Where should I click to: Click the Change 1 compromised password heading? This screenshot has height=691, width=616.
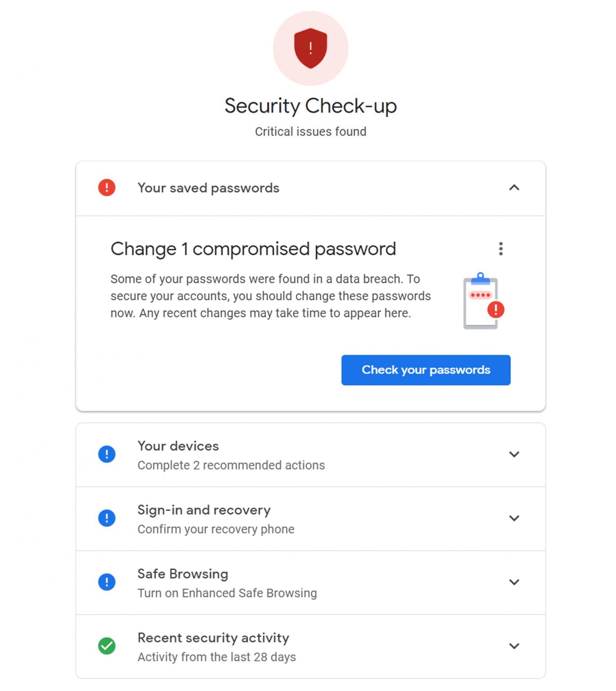[253, 249]
